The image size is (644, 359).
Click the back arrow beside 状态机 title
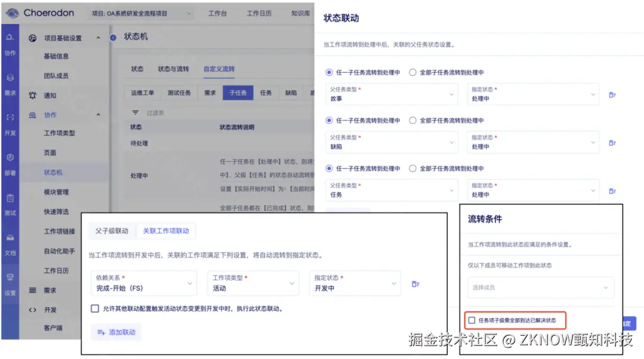(113, 36)
